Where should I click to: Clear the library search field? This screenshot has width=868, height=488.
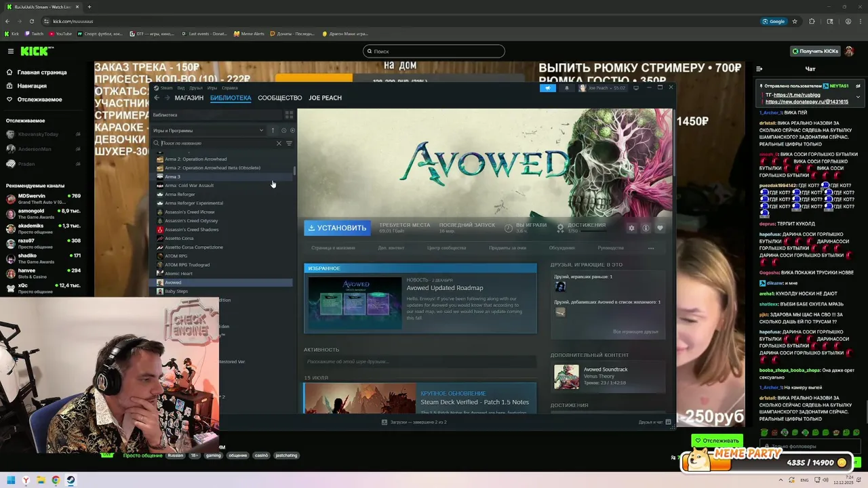tap(279, 143)
